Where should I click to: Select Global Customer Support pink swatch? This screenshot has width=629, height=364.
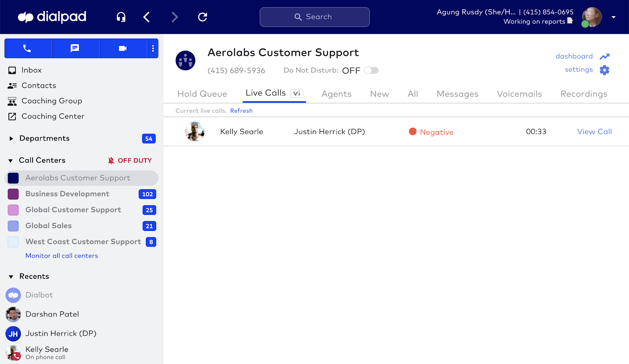13,210
